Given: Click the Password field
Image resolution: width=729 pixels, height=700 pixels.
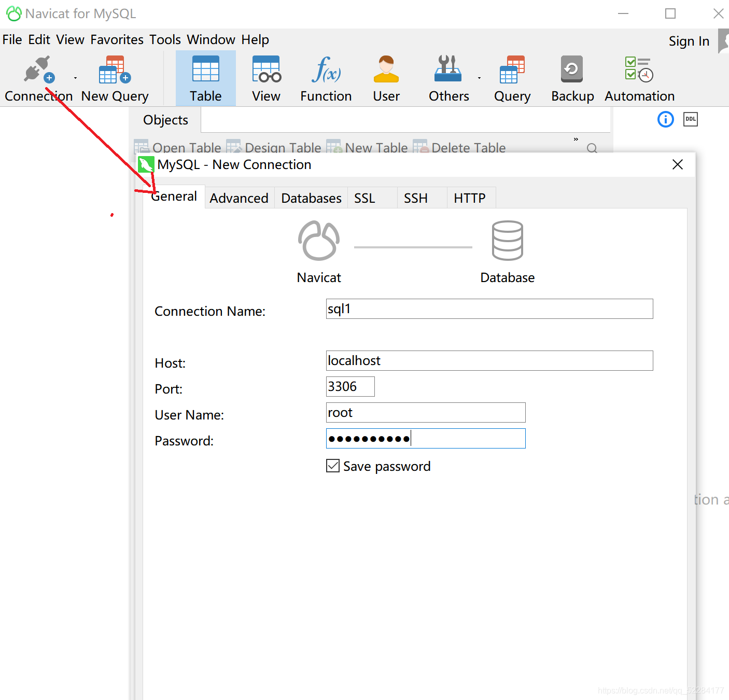Looking at the screenshot, I should [x=426, y=438].
